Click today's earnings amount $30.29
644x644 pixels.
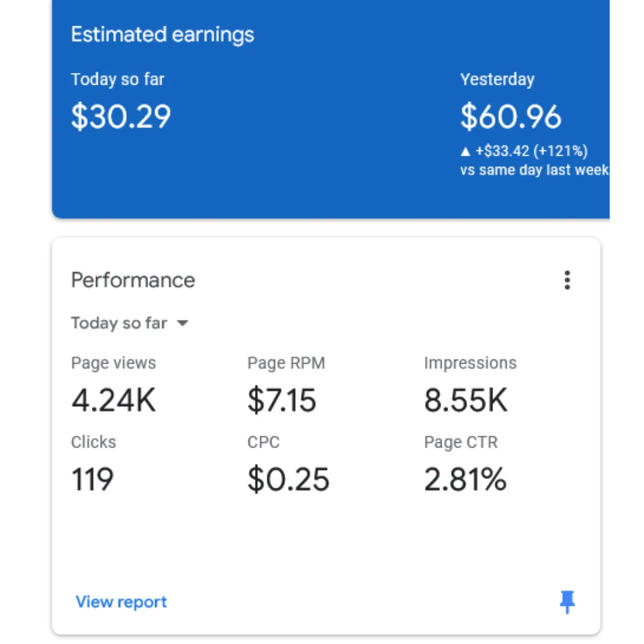[x=121, y=116]
